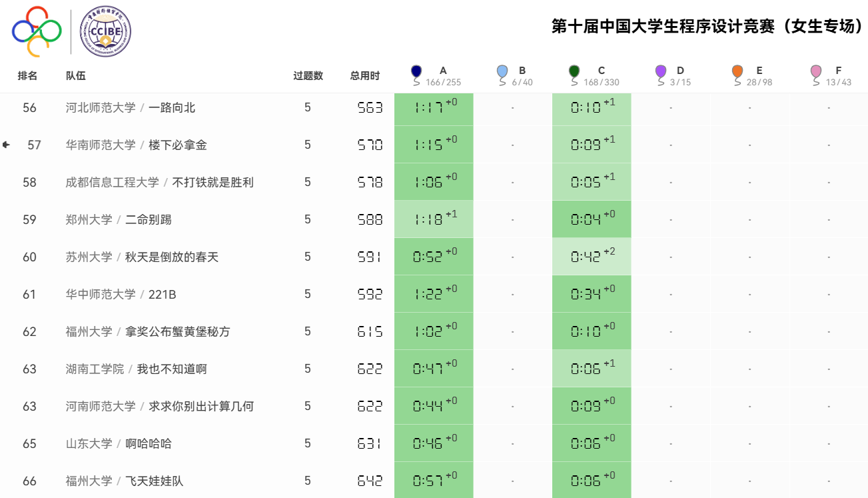Open team 河北师范大学 / 一路向北
This screenshot has height=498, width=868.
(131, 107)
